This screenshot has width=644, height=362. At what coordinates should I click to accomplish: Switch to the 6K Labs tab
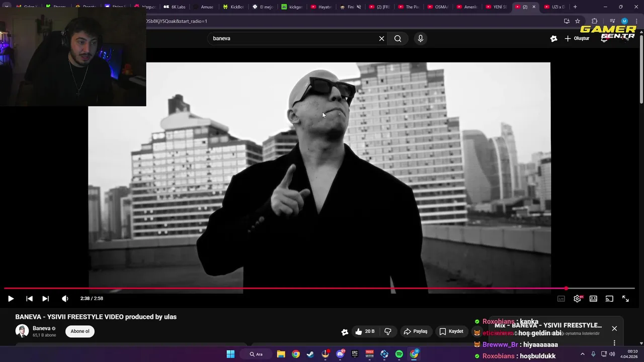pyautogui.click(x=175, y=7)
